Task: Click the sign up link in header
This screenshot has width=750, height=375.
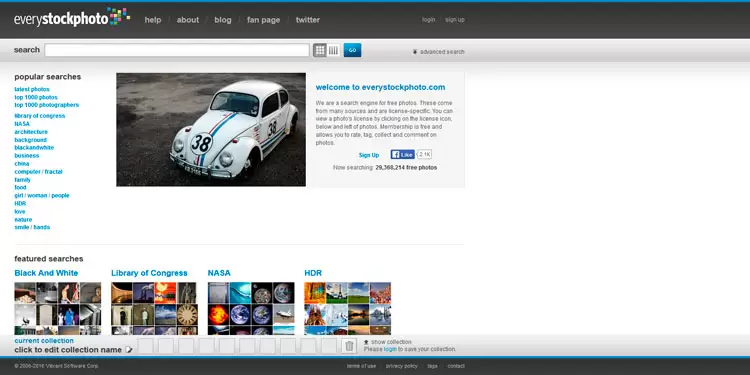Action: (455, 20)
